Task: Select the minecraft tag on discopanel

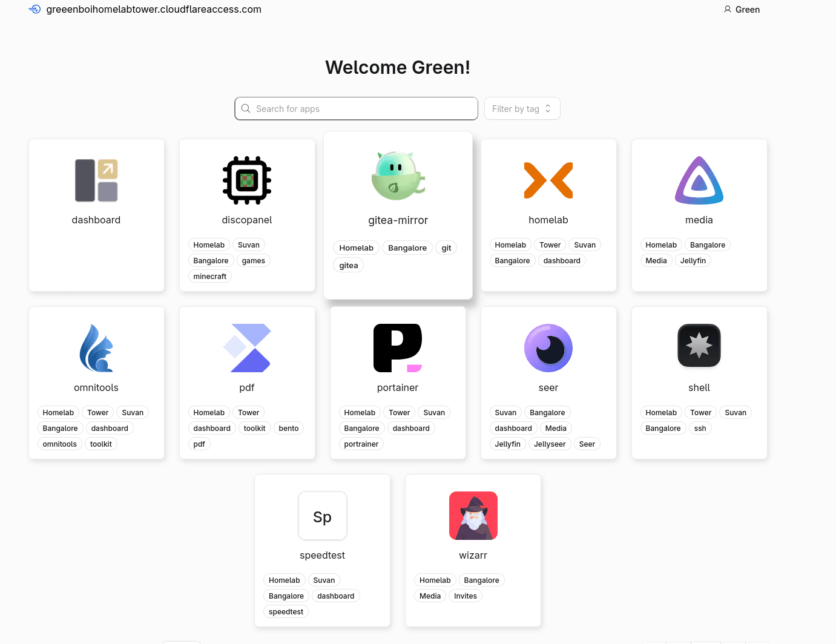Action: (x=210, y=277)
